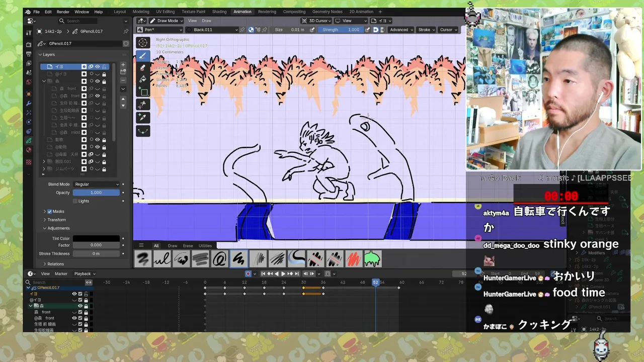Screen dimensions: 644x362
Task: Choose the at-sign spiral brush thumbnail
Action: (220, 259)
